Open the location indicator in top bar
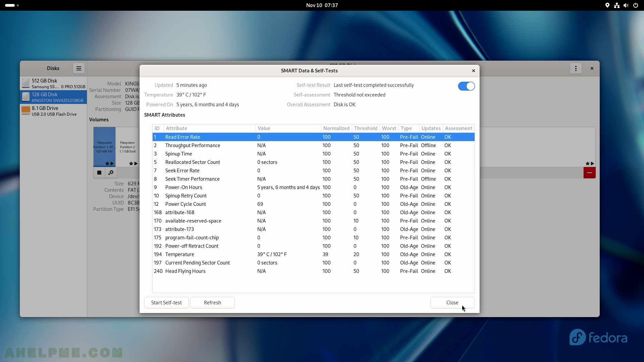The width and height of the screenshot is (644, 362). pyautogui.click(x=607, y=5)
